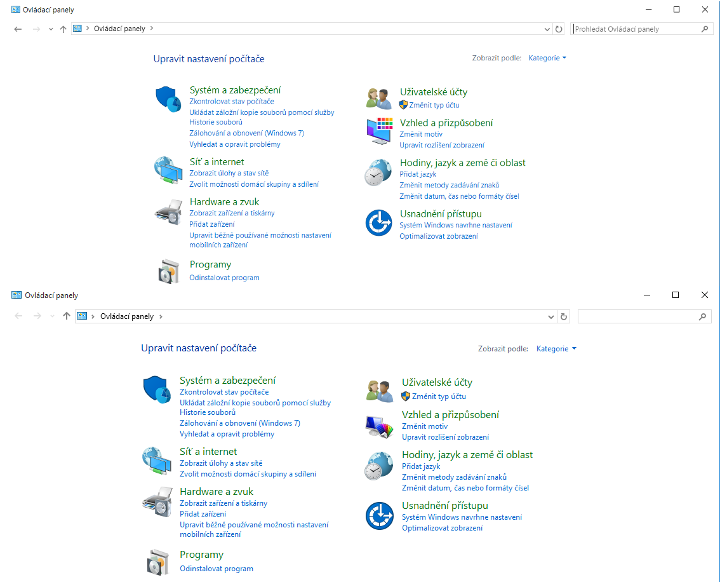This screenshot has height=582, width=720.
Task: Open Systém a zabezpečení icon in top window
Action: [x=169, y=98]
